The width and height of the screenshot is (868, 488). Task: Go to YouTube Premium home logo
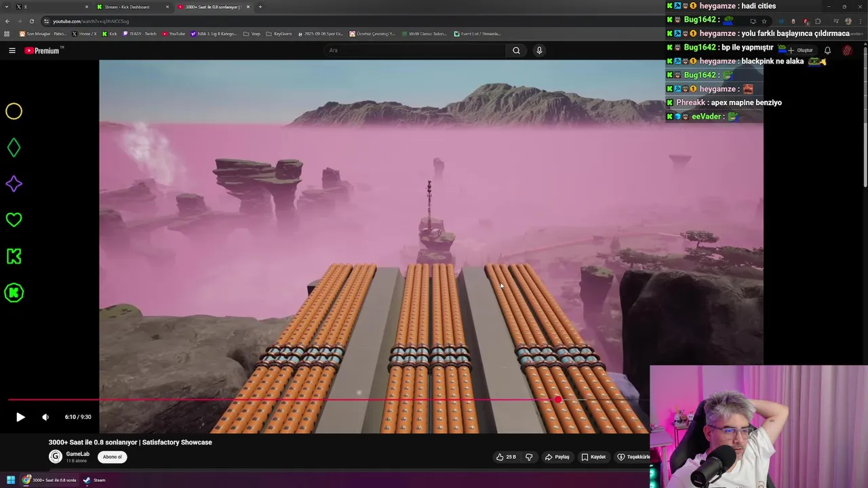pyautogui.click(x=43, y=50)
